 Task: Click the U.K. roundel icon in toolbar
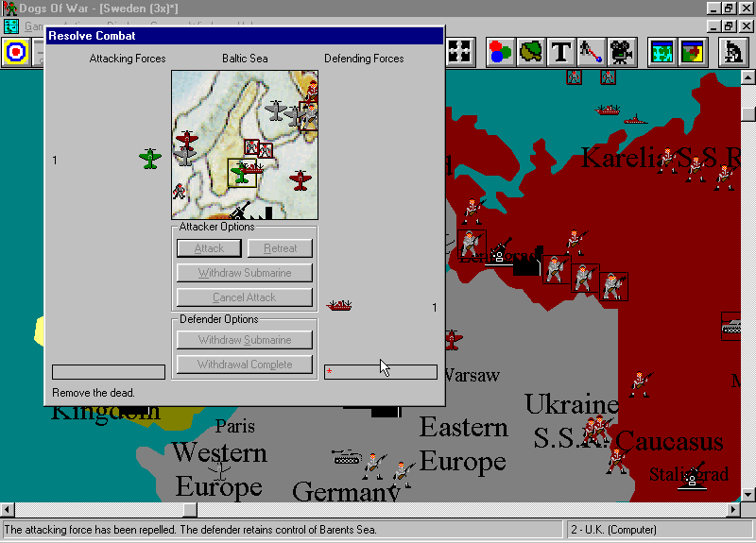[16, 52]
